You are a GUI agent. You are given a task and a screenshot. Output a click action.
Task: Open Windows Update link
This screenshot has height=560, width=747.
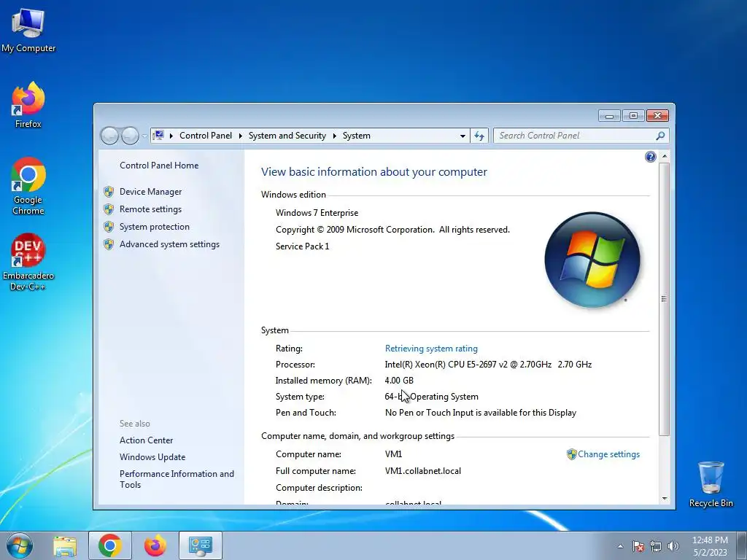pos(152,457)
